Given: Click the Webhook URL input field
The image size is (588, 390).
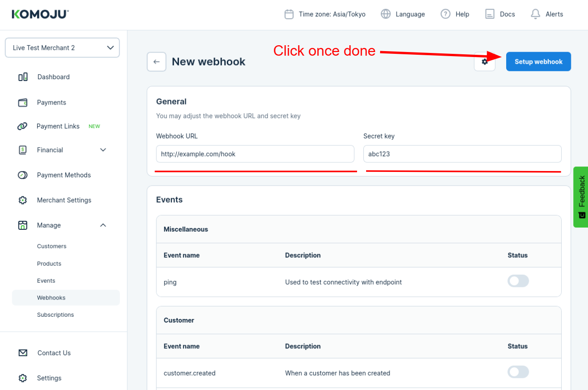Looking at the screenshot, I should point(255,154).
